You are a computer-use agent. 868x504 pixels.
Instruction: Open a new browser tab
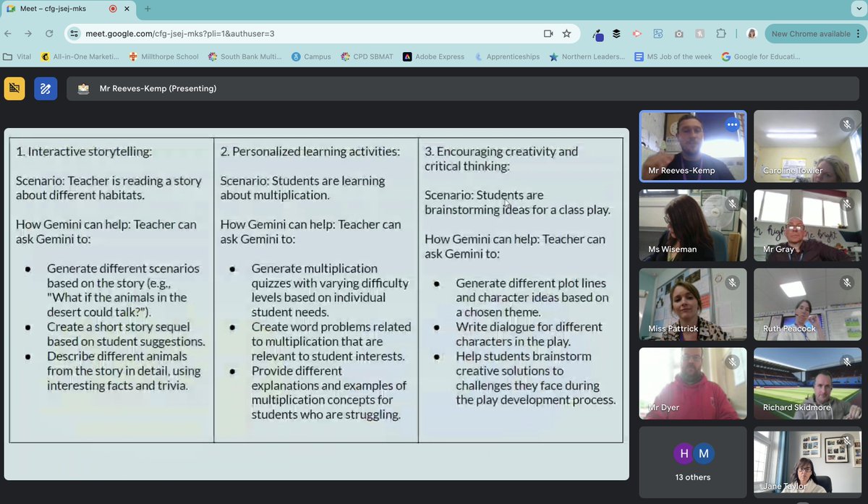pyautogui.click(x=147, y=9)
